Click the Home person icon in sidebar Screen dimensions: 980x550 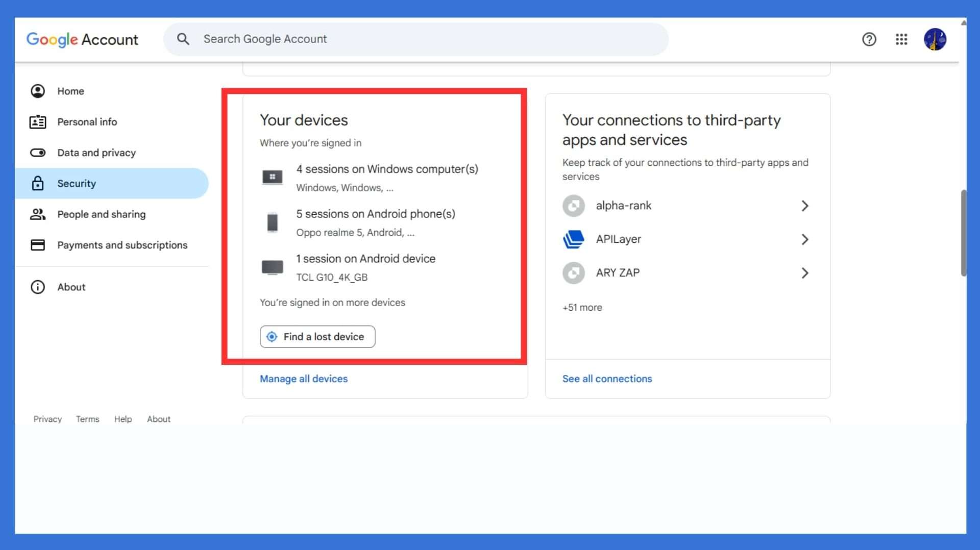click(38, 91)
